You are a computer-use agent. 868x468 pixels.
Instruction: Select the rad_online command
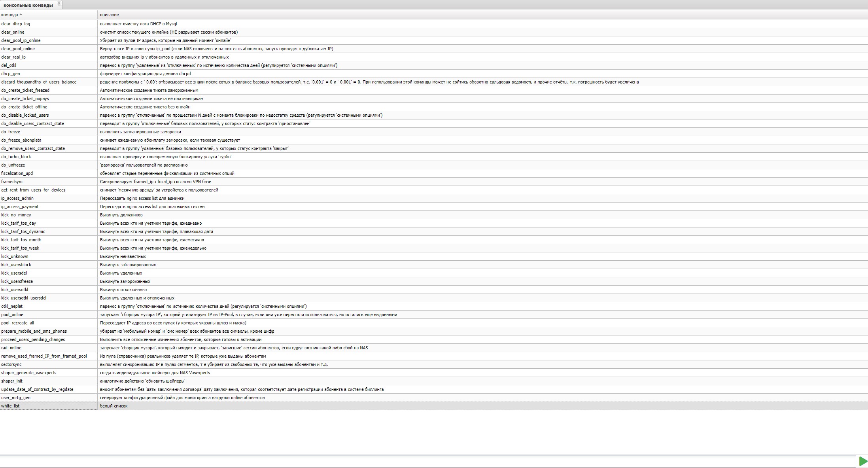11,348
